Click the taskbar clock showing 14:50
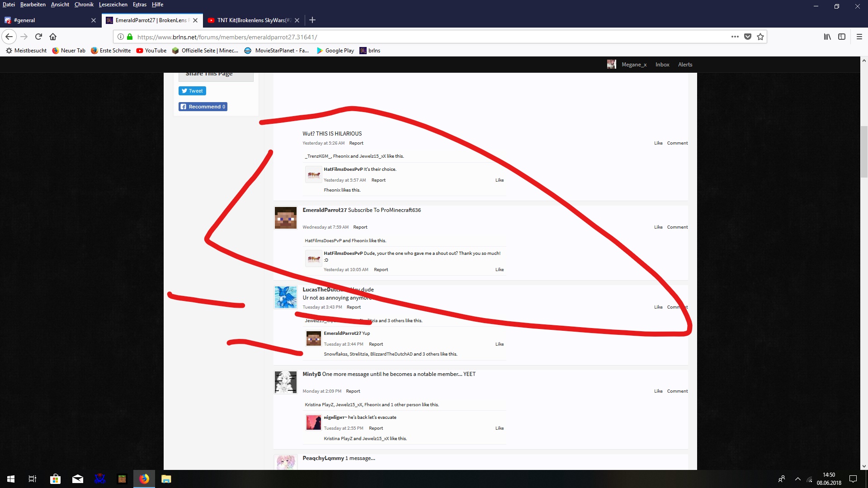 [x=829, y=479]
